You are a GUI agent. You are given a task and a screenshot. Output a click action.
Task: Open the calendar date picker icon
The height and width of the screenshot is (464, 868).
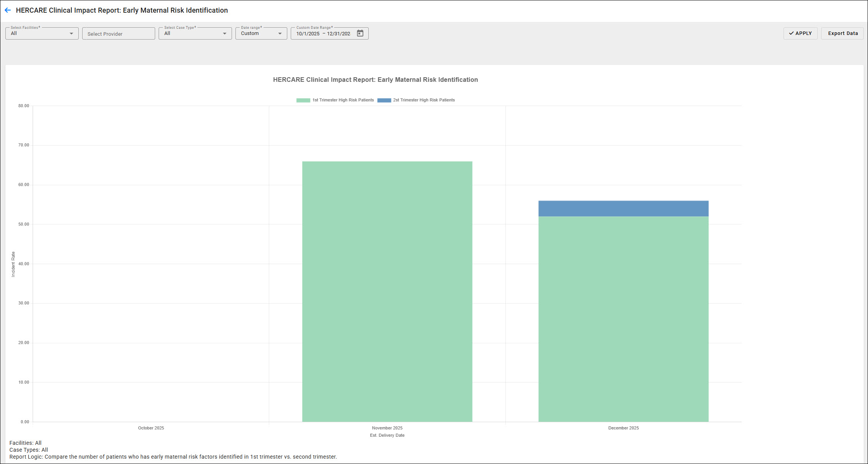tap(360, 33)
